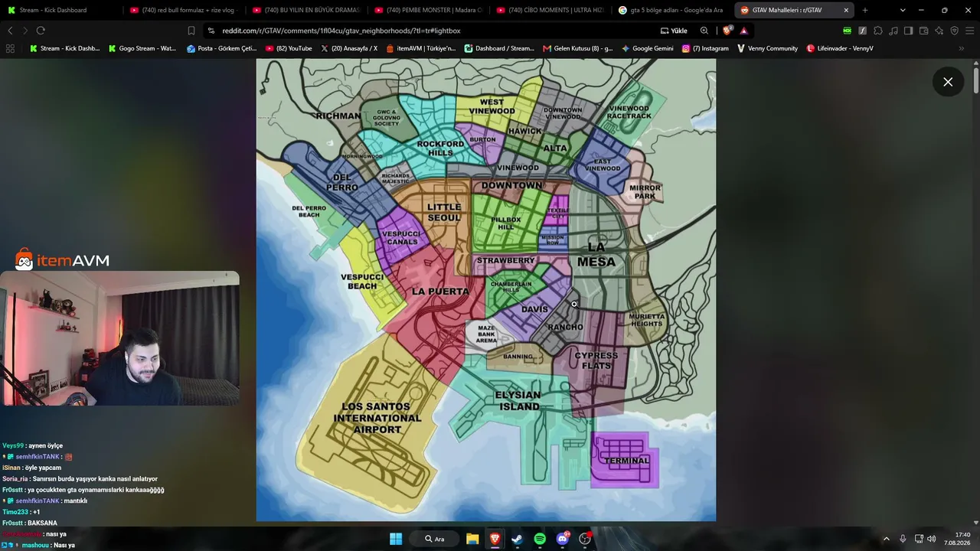Show hidden system tray icons
The image size is (980, 551).
coord(887,539)
